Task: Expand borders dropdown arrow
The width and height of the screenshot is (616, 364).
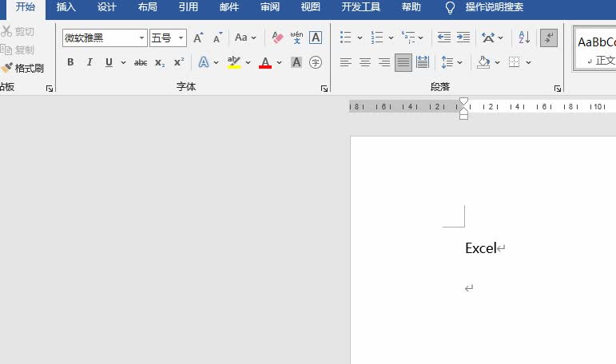Action: click(528, 62)
